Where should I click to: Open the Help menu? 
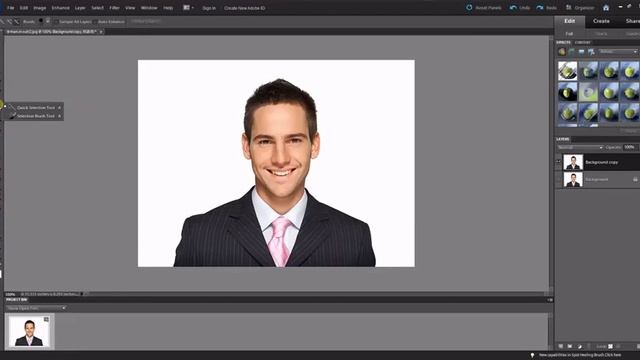[168, 8]
